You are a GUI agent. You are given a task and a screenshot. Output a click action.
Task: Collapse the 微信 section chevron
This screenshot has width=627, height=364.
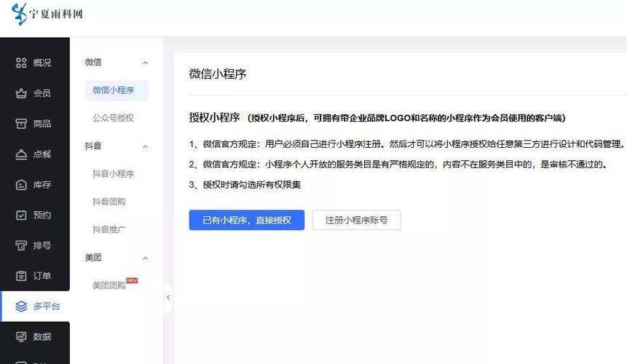pyautogui.click(x=146, y=63)
